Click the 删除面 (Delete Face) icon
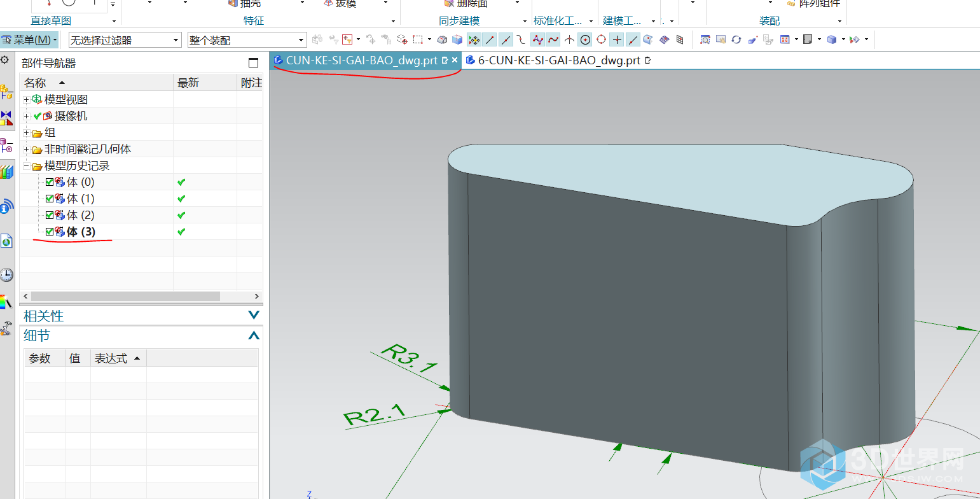 [450, 4]
